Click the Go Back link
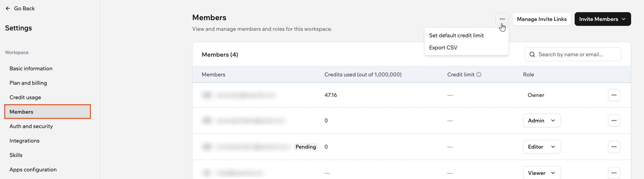The image size is (644, 179). click(20, 8)
